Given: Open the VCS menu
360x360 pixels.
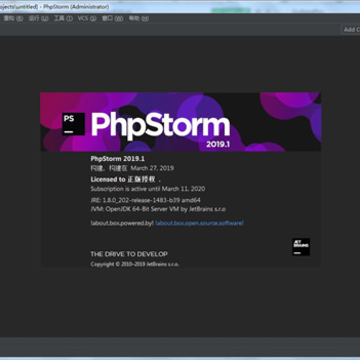Looking at the screenshot, I should [x=87, y=19].
